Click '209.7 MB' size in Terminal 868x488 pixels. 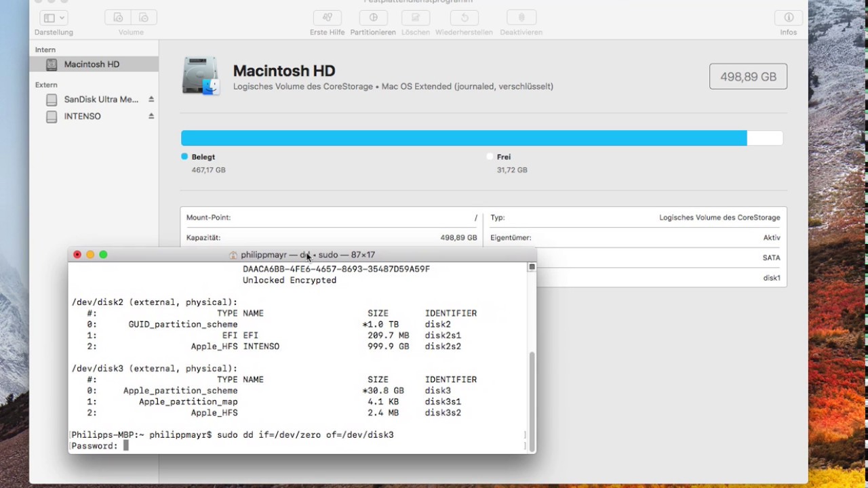(389, 335)
